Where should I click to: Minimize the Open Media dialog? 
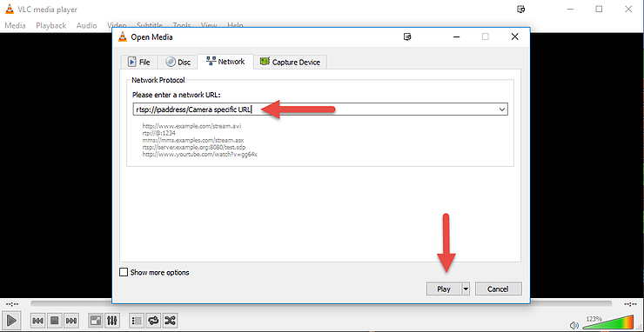457,37
